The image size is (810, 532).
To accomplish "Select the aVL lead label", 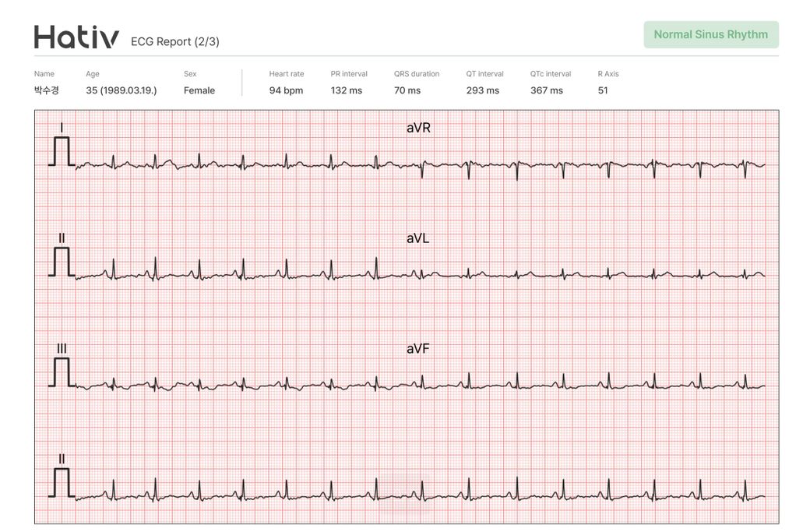I will coord(417,238).
